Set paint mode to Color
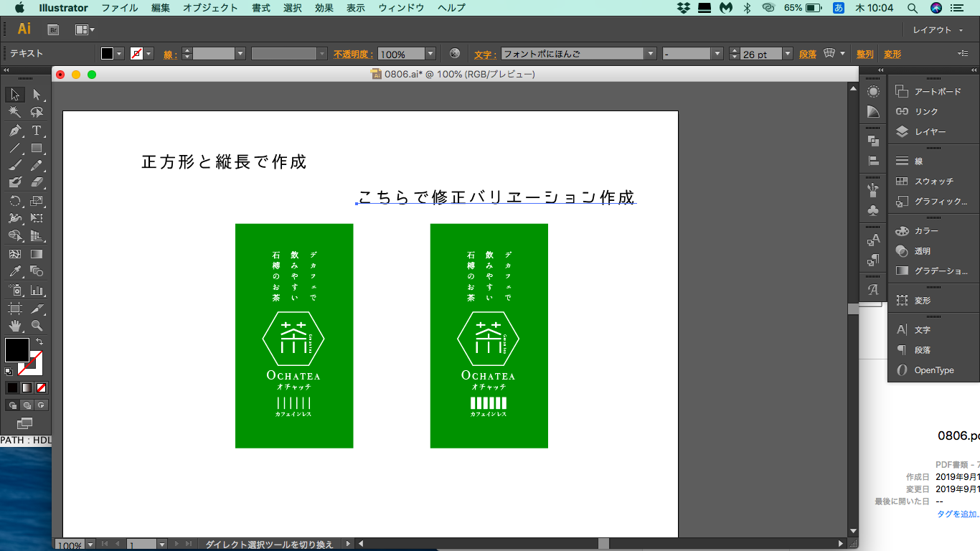Viewport: 980px width, 551px height. pos(12,387)
